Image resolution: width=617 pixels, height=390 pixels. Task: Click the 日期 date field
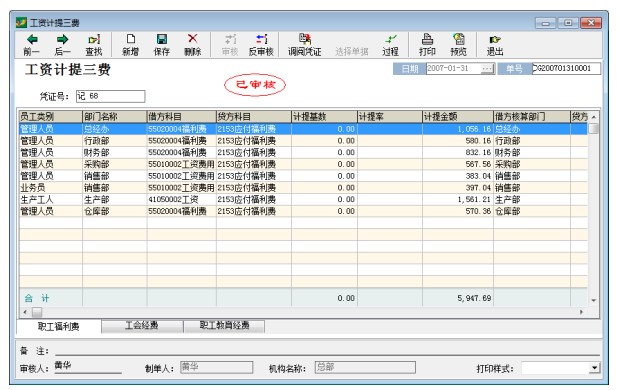tap(454, 69)
